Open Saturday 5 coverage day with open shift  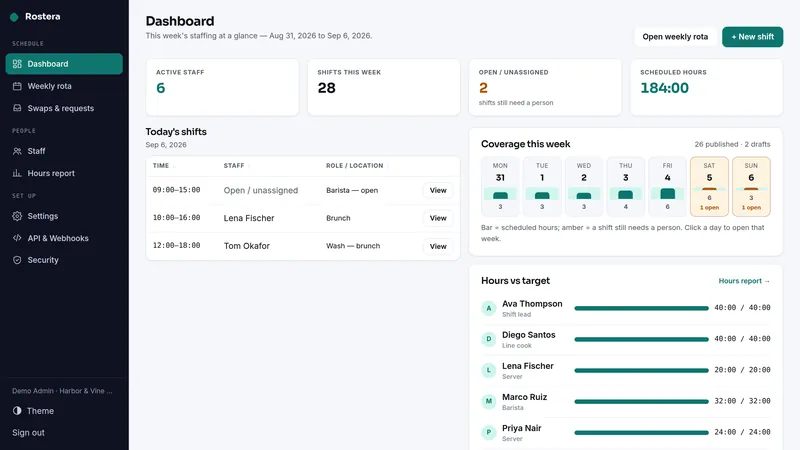click(709, 187)
